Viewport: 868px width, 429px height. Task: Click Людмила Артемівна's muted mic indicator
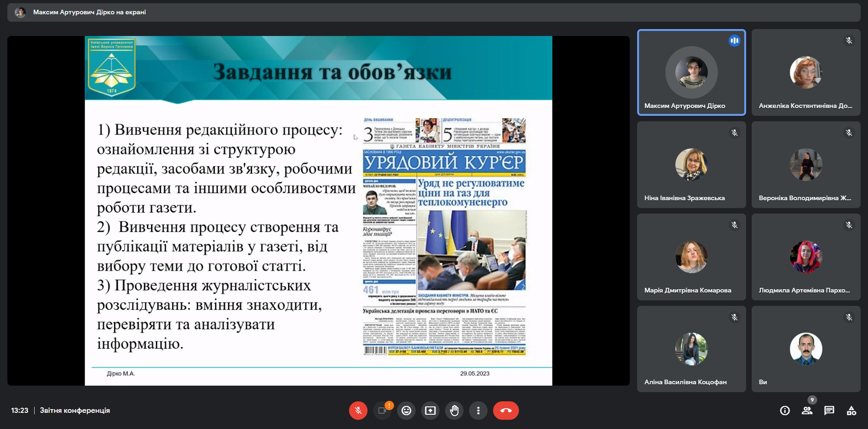coord(849,225)
